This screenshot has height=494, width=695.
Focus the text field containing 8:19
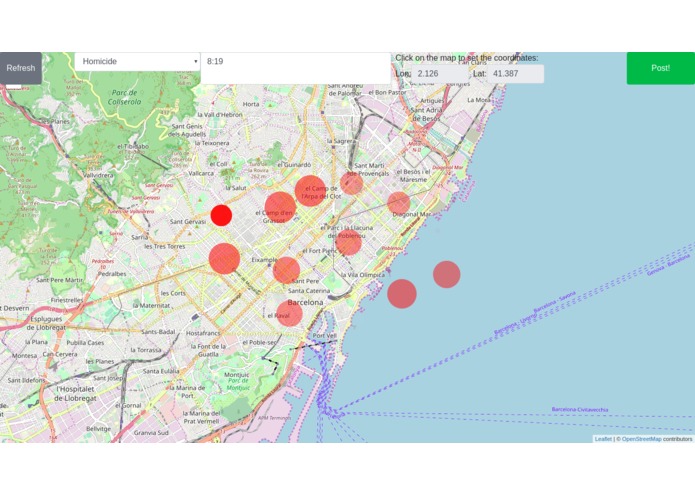(295, 68)
